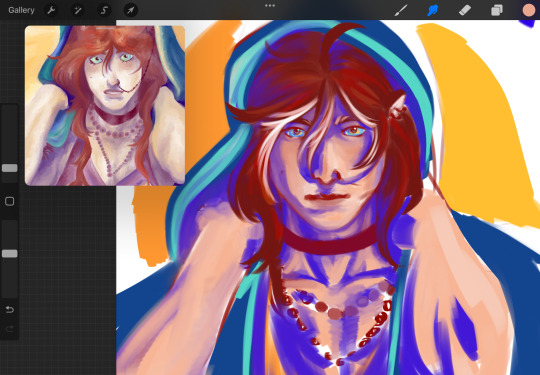Tap the square modify button on sidebar

click(10, 201)
